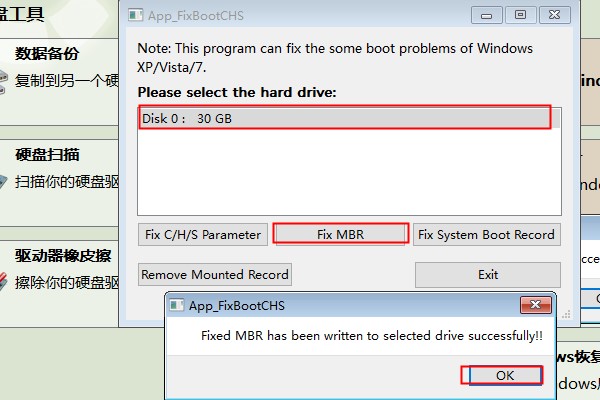Click the disk copy icon beside 复制到另一个硬
The image size is (600, 400).
(x=3, y=82)
